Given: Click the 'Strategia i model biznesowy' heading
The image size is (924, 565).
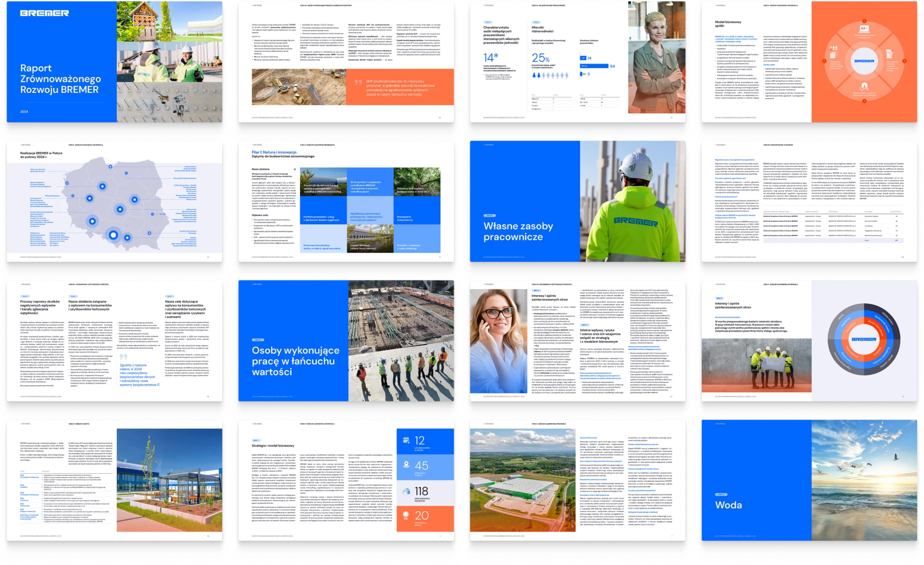Looking at the screenshot, I should 273,446.
